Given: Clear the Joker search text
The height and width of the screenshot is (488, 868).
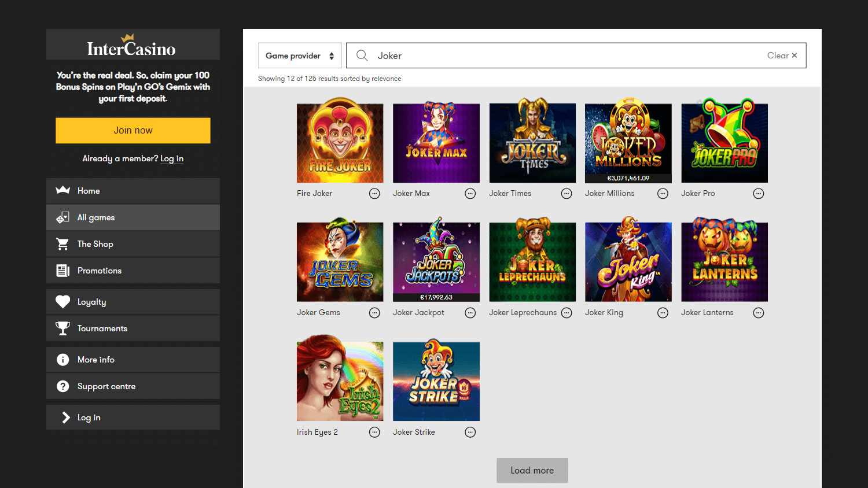Looking at the screenshot, I should coord(782,56).
